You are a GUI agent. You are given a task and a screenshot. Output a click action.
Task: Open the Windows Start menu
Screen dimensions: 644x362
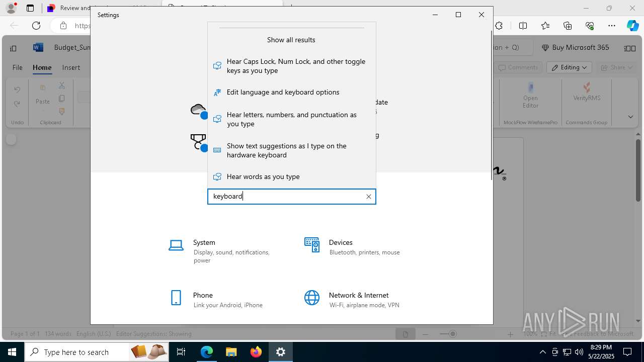[x=12, y=352]
